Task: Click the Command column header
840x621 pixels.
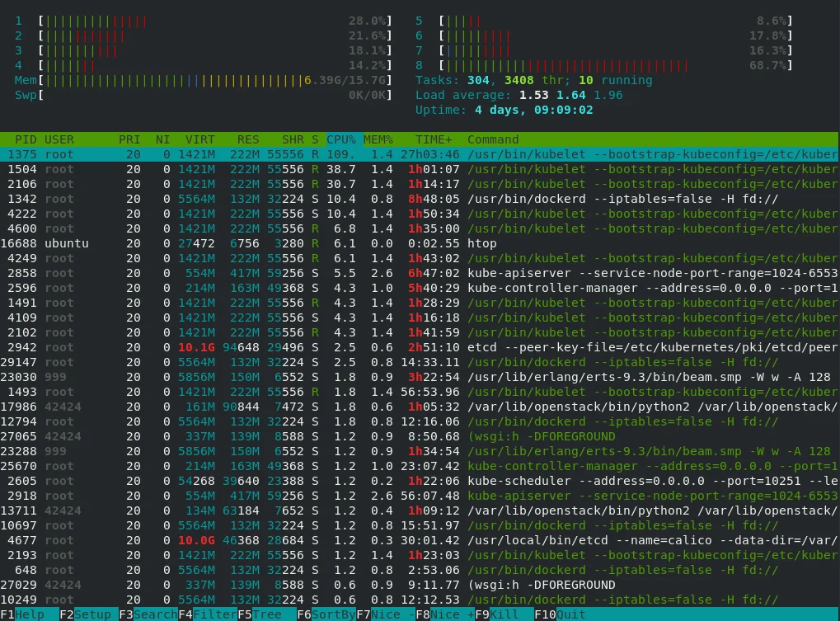Action: (493, 139)
